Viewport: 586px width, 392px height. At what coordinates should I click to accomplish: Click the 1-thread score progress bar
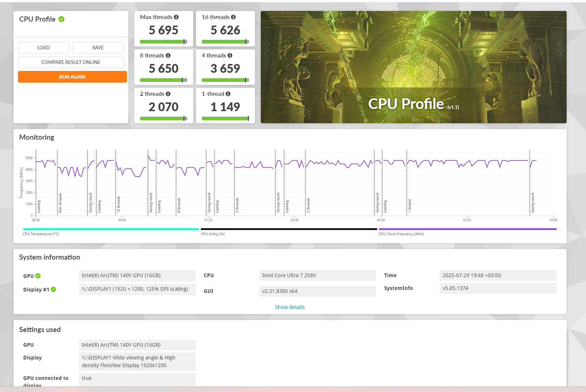tap(225, 118)
